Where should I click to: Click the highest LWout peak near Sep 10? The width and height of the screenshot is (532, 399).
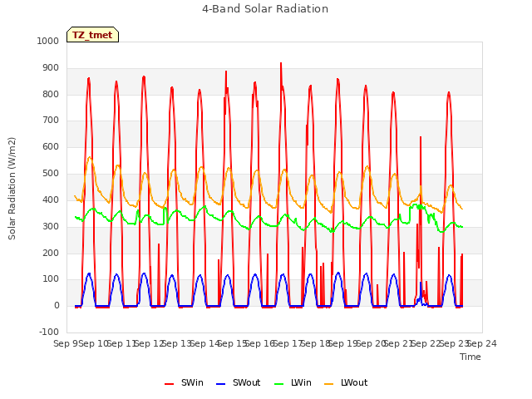point(90,157)
